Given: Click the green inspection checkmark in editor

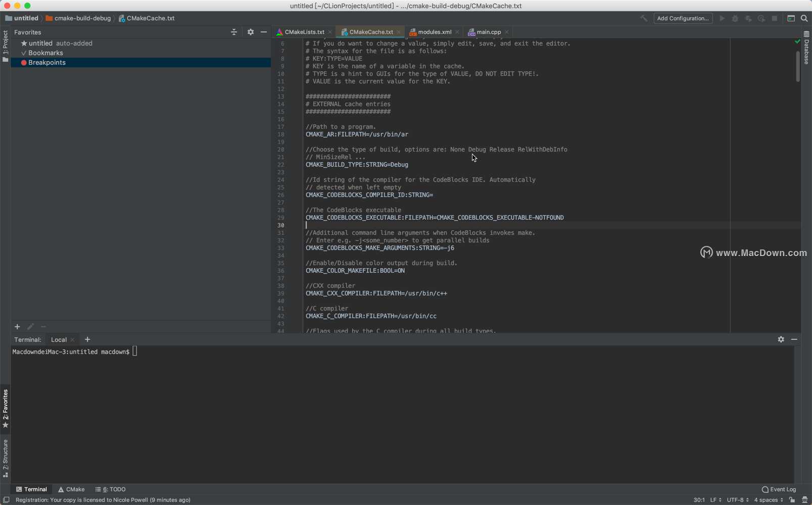Looking at the screenshot, I should pyautogui.click(x=797, y=41).
